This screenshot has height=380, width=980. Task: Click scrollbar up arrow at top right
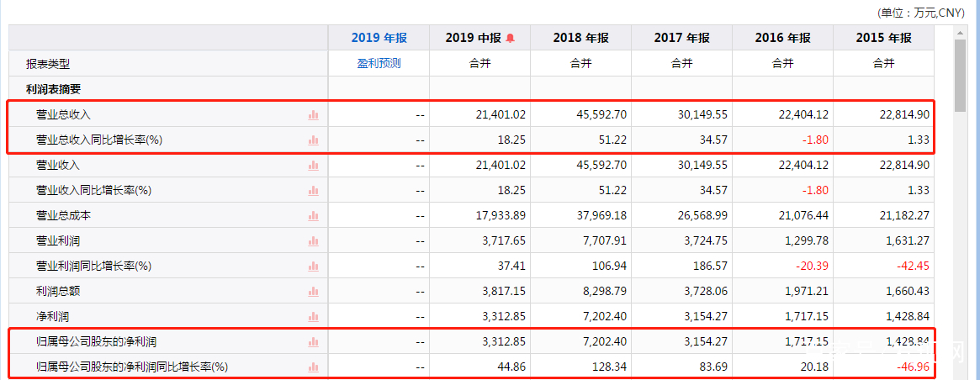click(960, 32)
